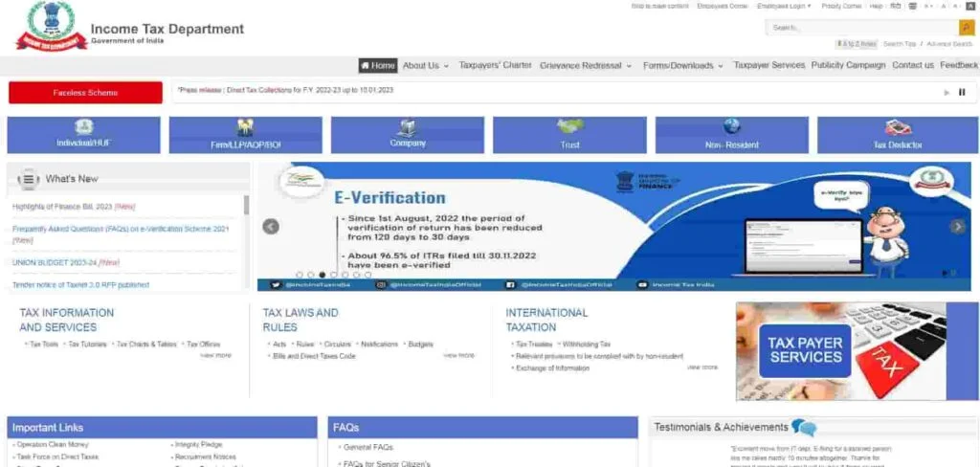Open Publicity Campaign menu item
The height and width of the screenshot is (467, 980).
click(x=848, y=65)
